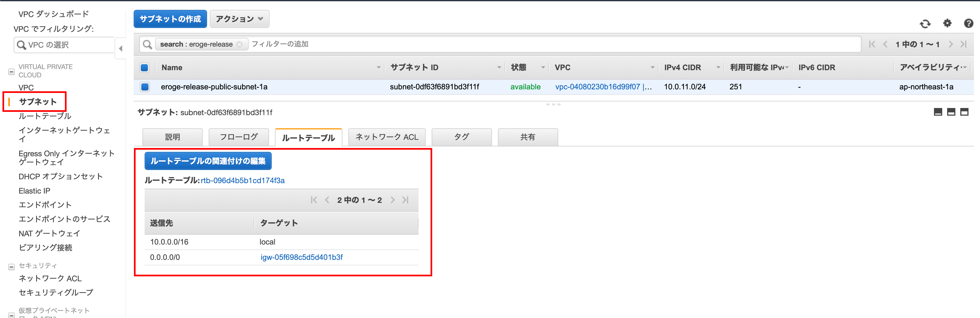Click the サブネットの作成 button
The image size is (980, 318).
coord(170,19)
